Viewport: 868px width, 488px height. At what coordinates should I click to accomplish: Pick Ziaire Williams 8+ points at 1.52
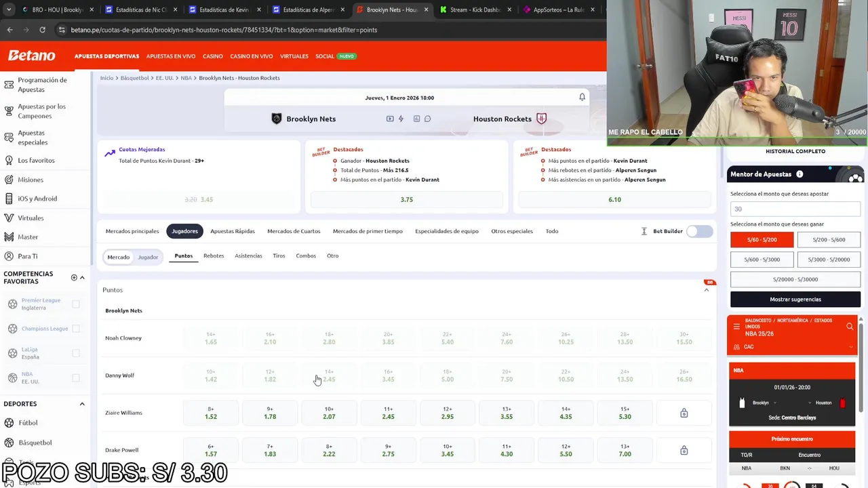click(x=211, y=413)
